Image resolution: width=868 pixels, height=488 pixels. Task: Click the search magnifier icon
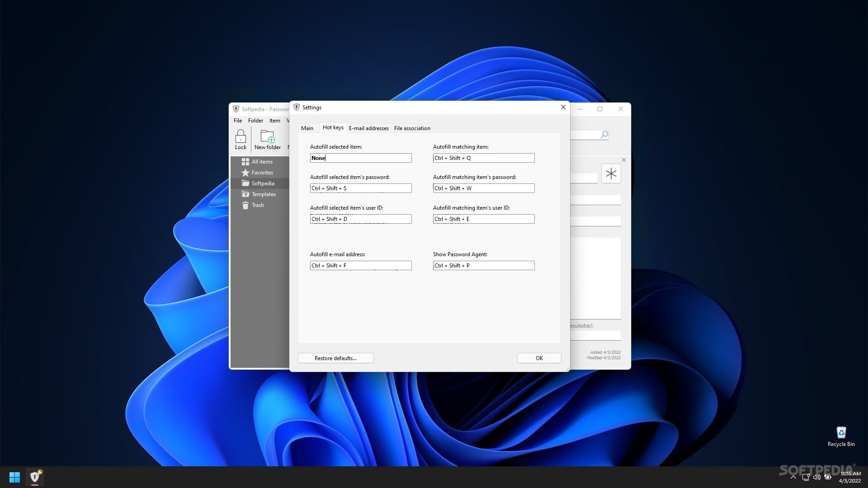(604, 135)
